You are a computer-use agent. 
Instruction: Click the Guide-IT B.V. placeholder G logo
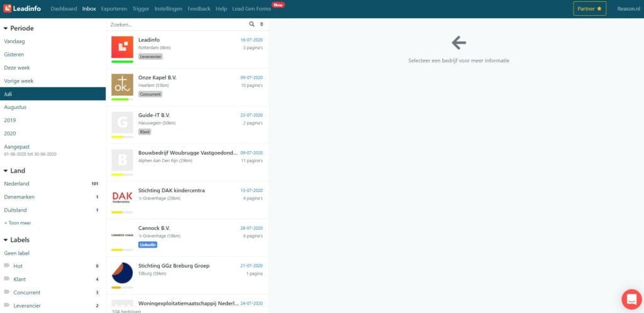[x=123, y=123]
